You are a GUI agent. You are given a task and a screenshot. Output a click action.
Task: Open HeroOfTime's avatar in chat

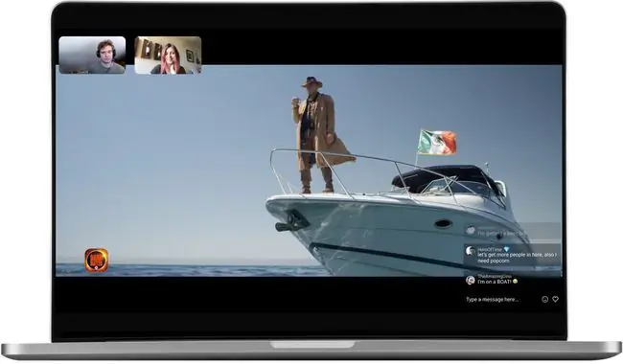(x=471, y=251)
